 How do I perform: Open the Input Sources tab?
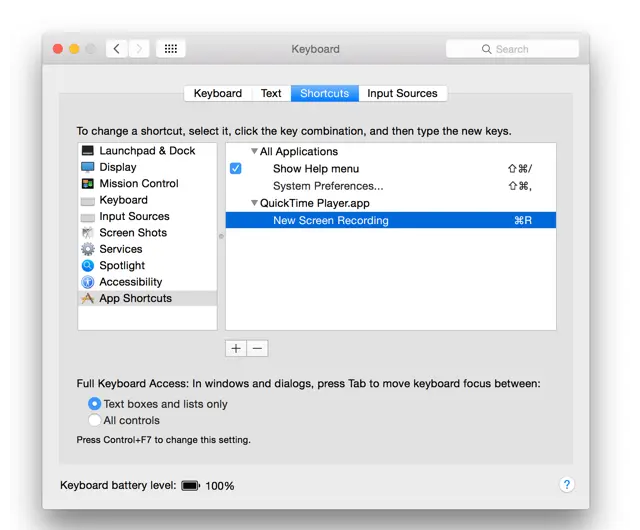[x=402, y=94]
